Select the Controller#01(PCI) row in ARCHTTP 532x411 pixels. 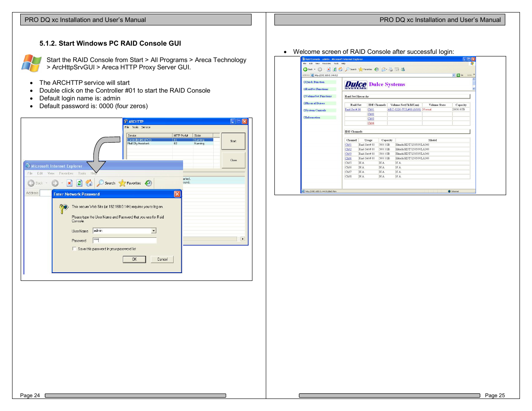(170, 140)
